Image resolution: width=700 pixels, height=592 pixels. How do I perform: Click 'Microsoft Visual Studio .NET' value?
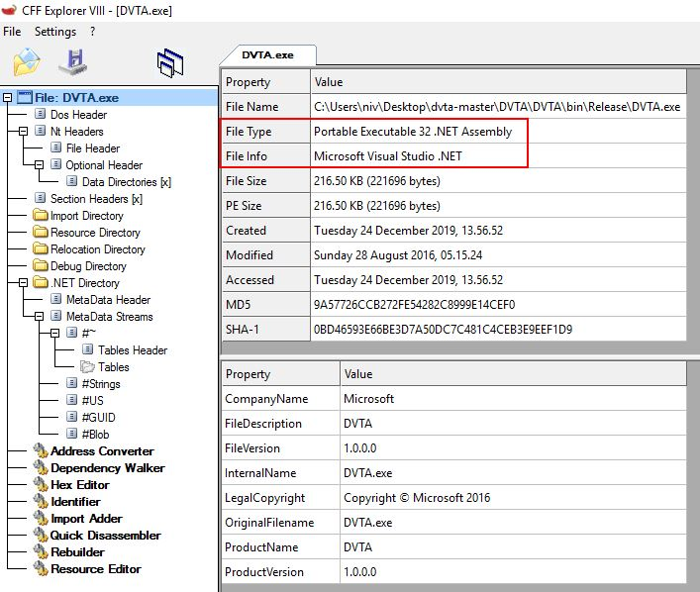(x=388, y=156)
